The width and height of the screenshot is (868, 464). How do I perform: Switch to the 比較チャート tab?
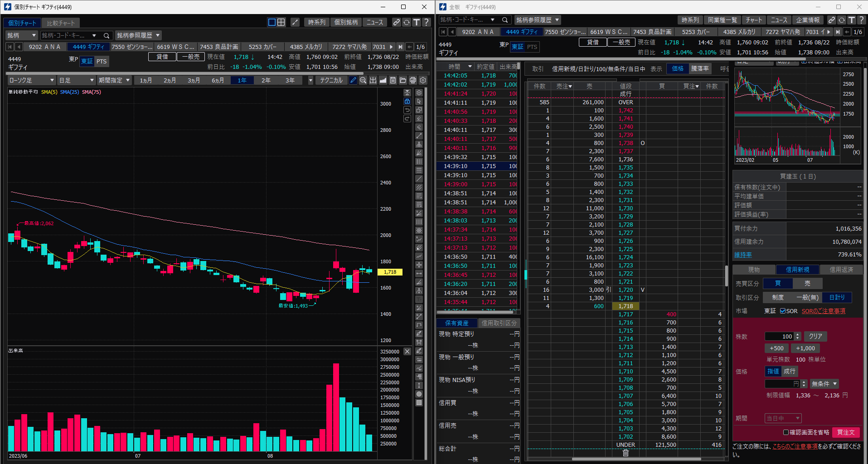[x=61, y=23]
